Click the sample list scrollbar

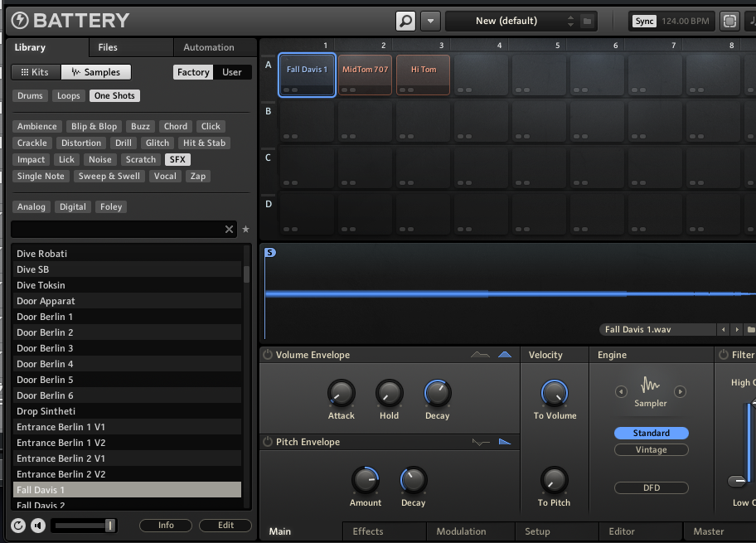247,274
